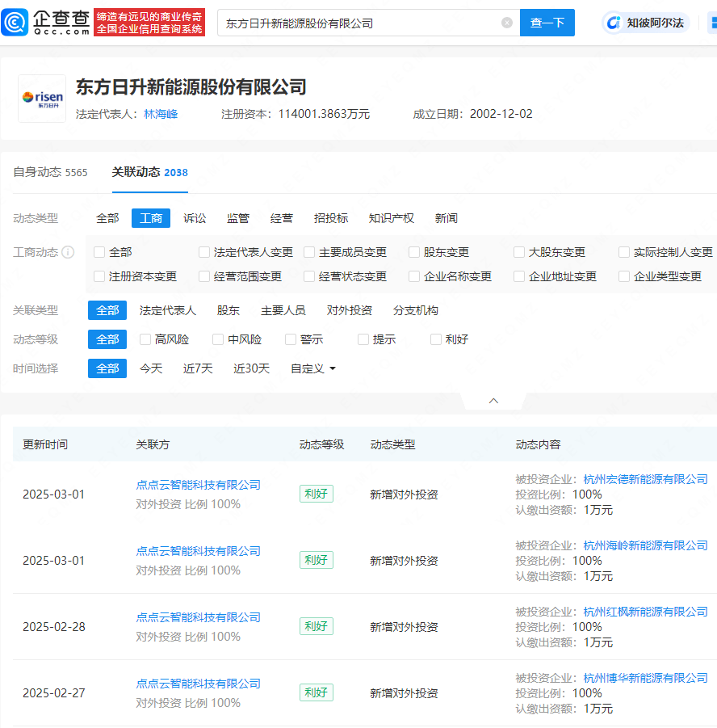
Task: Click the 更新时间 column header
Action: [x=45, y=444]
